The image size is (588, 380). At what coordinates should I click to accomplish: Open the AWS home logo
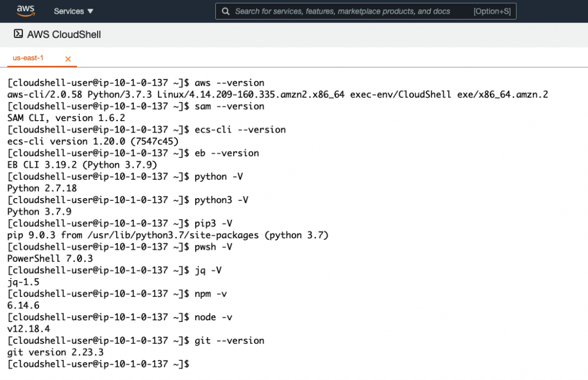(25, 11)
